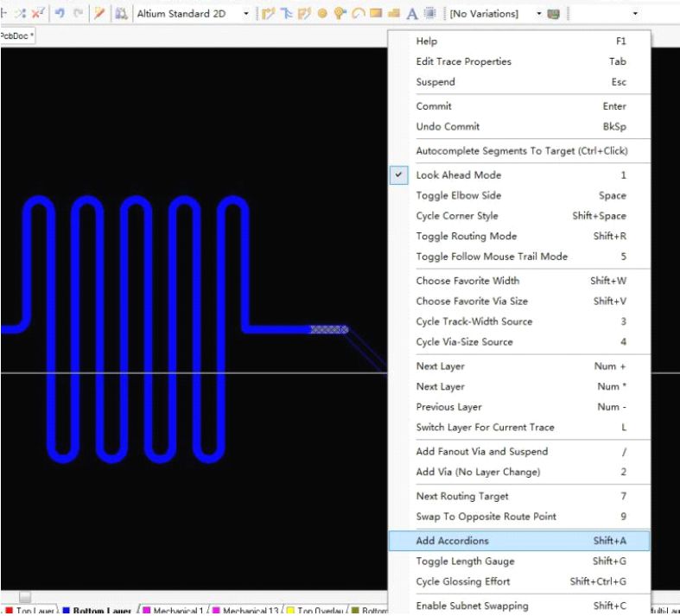This screenshot has width=680, height=616.
Task: Switch to the Mechanical 1 layer tab
Action: click(x=176, y=611)
